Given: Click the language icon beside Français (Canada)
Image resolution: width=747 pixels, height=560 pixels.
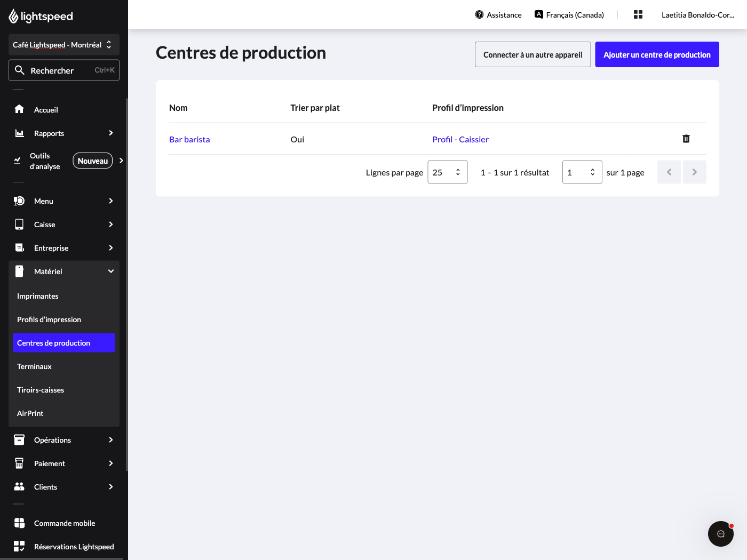Looking at the screenshot, I should click(539, 14).
